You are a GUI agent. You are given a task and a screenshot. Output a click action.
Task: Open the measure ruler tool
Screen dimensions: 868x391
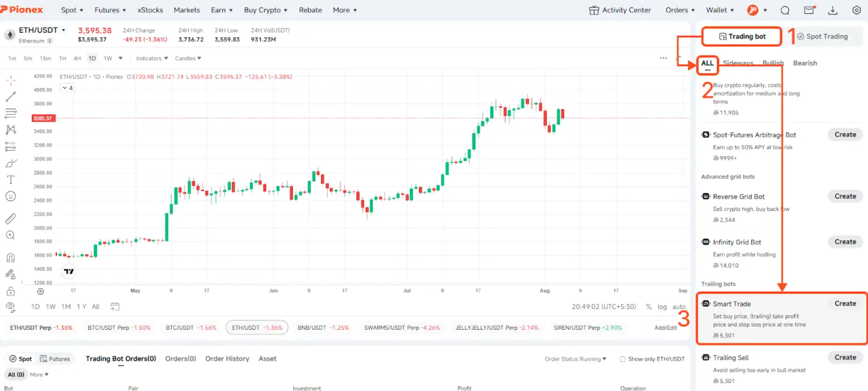coord(11,218)
